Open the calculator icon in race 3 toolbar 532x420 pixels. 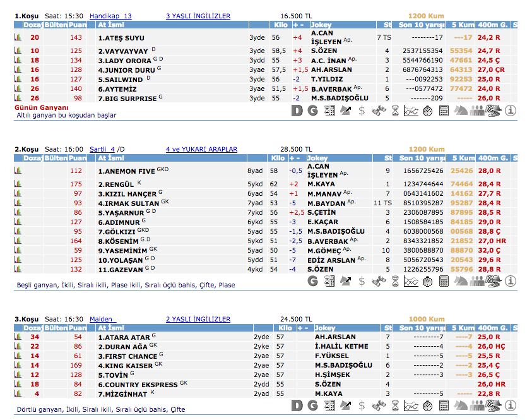pos(444,405)
